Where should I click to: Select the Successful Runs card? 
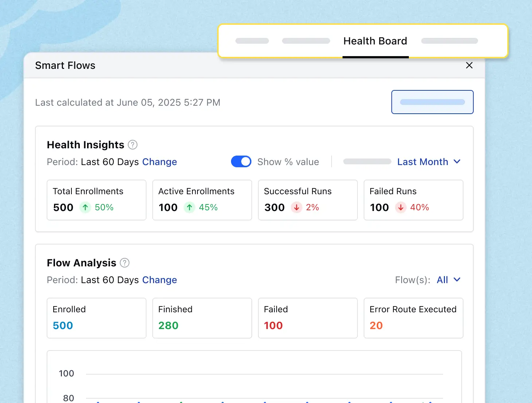click(308, 200)
